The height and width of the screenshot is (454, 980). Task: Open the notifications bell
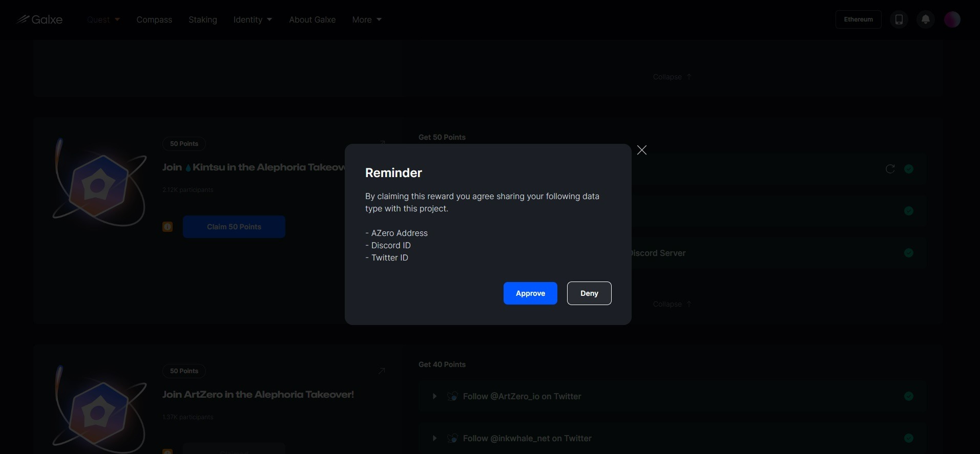925,19
